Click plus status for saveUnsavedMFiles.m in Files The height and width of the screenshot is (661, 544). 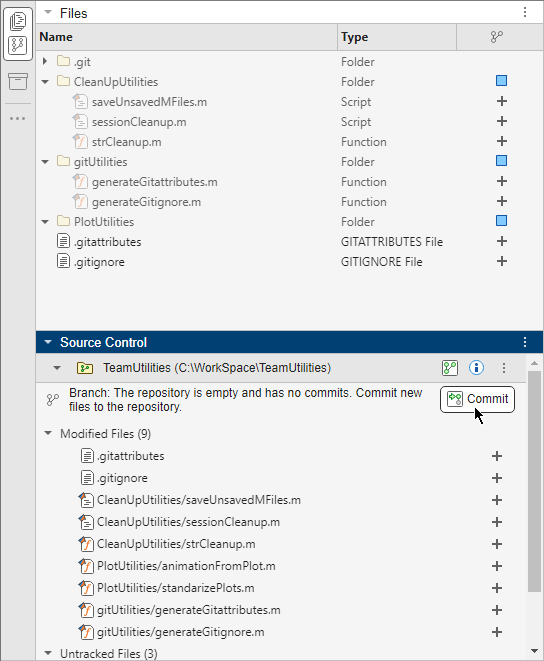click(501, 101)
